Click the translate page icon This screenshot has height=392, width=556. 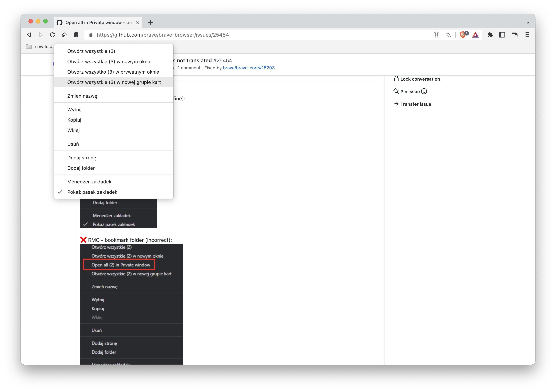[x=448, y=35]
